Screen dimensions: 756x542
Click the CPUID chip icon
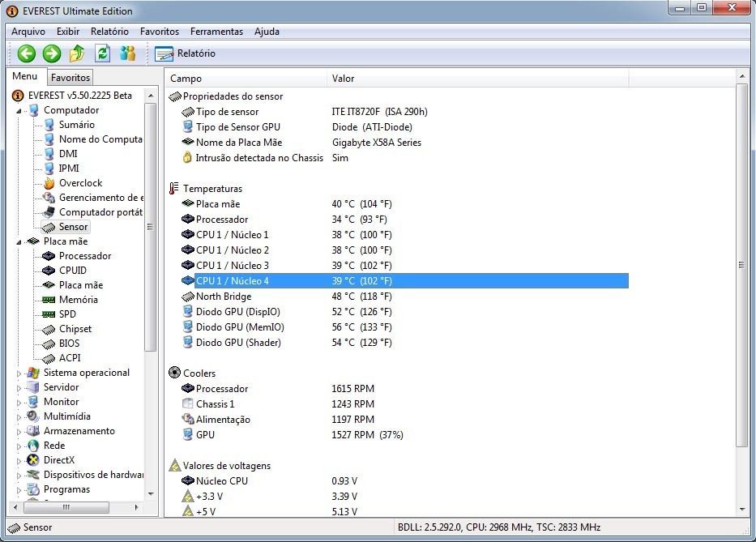pyautogui.click(x=49, y=271)
